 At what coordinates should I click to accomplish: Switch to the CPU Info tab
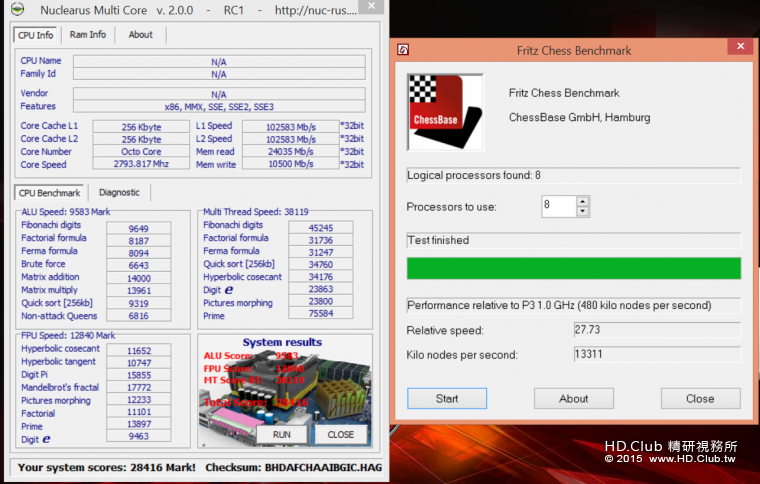[37, 34]
